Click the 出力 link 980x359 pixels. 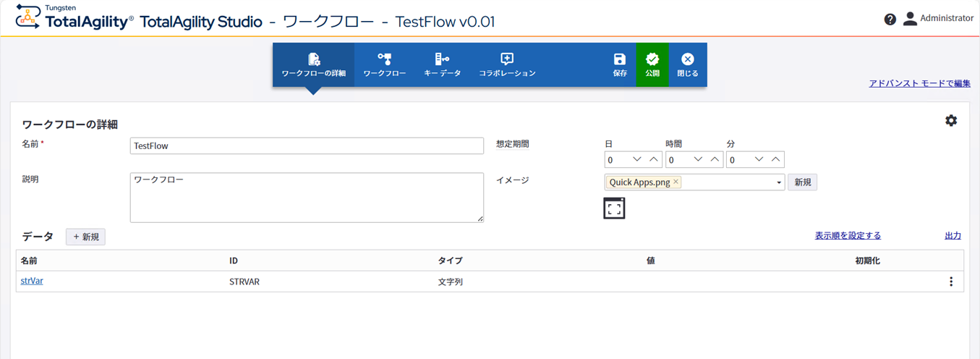coord(953,235)
